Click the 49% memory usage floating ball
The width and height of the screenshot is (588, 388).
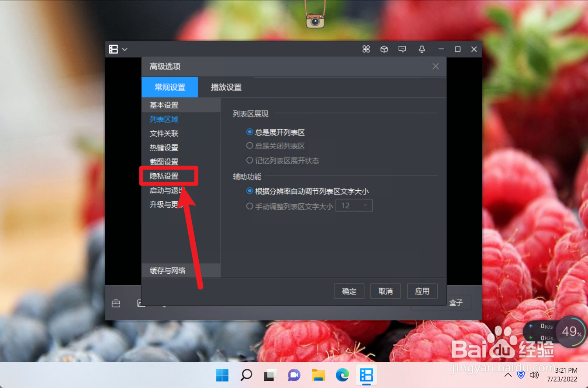tap(571, 331)
